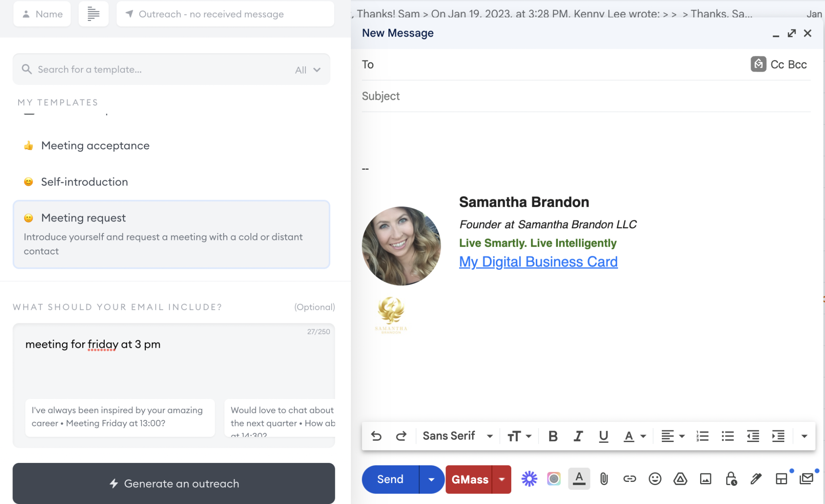Enable confidential mode with the lock icon
Viewport: 825px width, 504px height.
pos(730,479)
